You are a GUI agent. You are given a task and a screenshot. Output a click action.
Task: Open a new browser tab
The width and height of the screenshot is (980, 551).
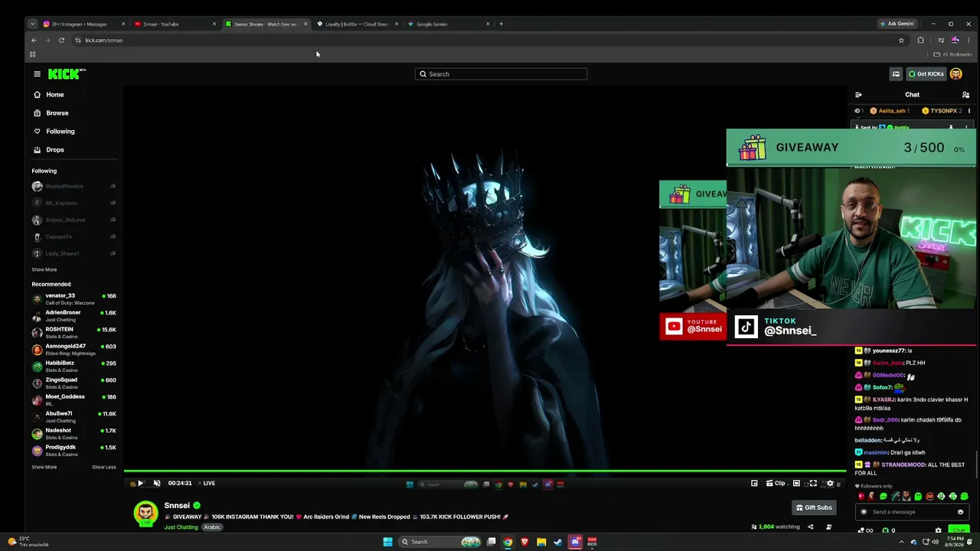click(x=501, y=24)
